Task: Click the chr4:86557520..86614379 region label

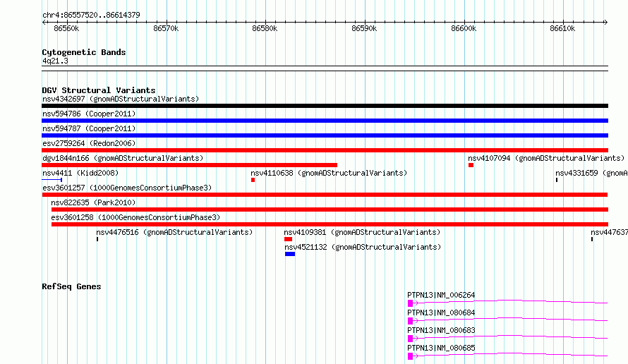Action: (x=91, y=15)
